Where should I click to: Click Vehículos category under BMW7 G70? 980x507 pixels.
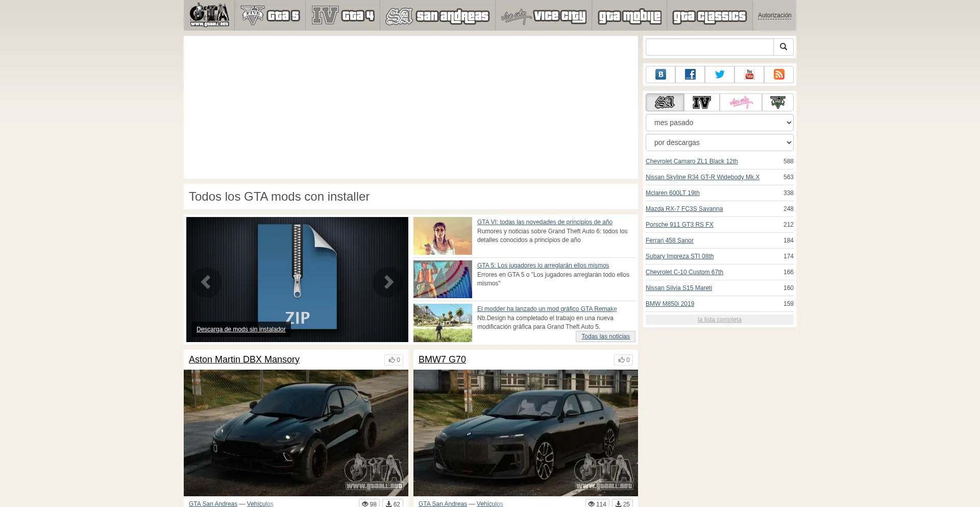click(x=489, y=503)
